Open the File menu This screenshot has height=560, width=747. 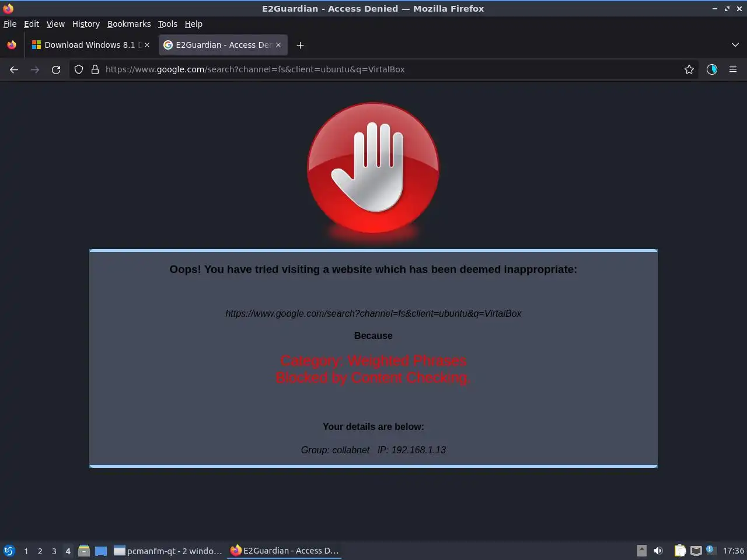tap(10, 24)
